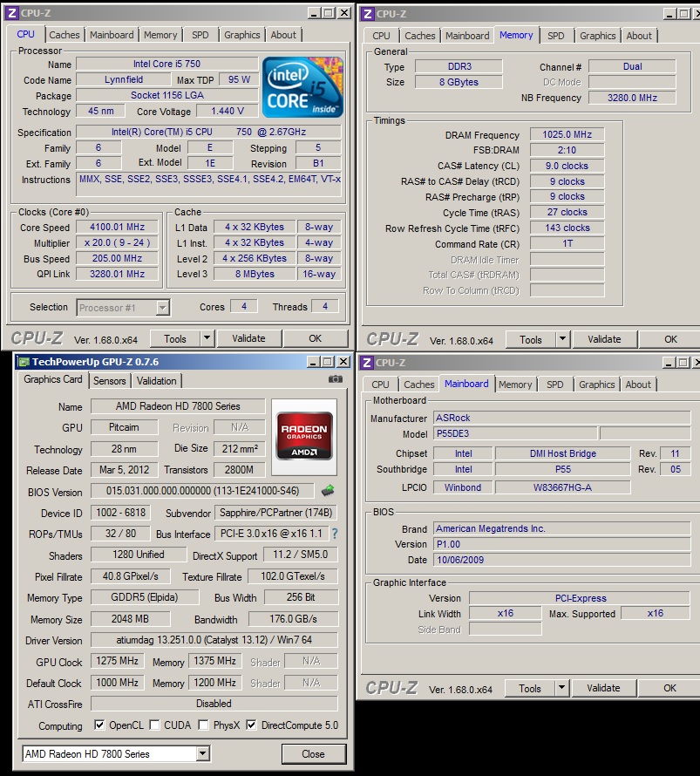Open Graphics tab in the CPU window

pos(242,35)
